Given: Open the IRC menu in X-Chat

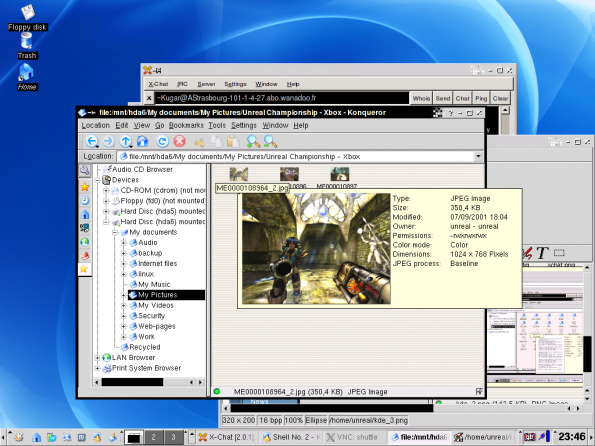Looking at the screenshot, I should (182, 84).
